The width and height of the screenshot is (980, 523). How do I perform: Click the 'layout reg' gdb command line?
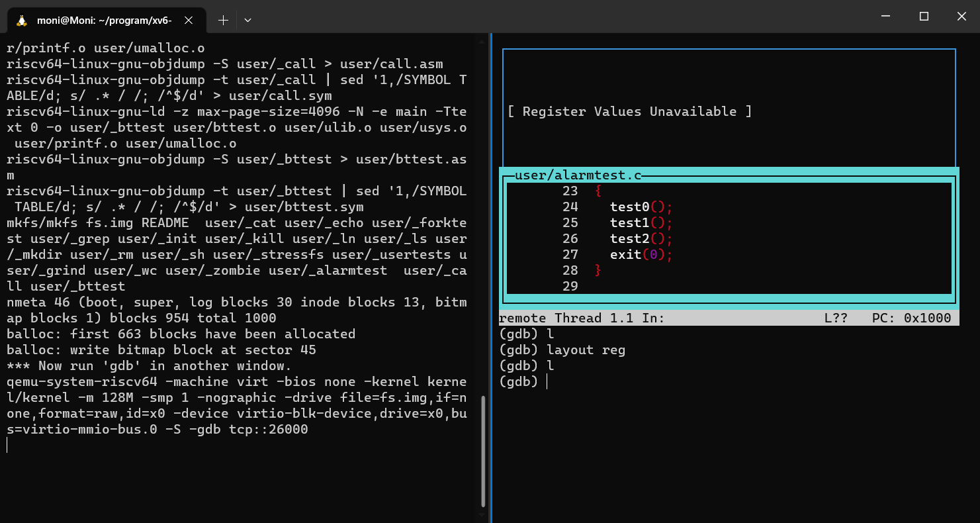pos(562,350)
